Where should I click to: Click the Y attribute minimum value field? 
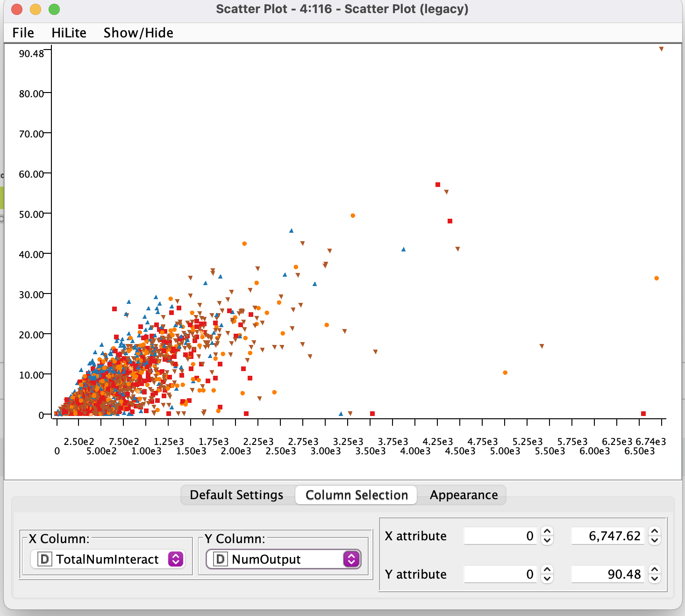(x=500, y=574)
